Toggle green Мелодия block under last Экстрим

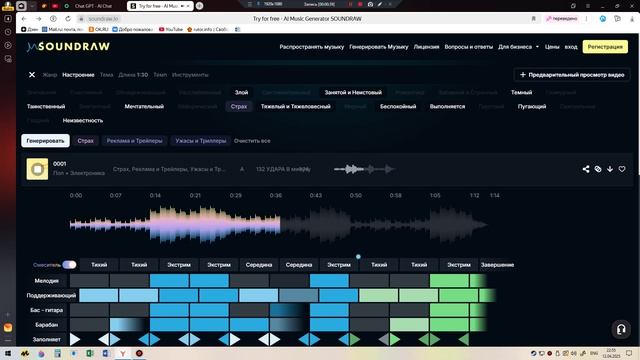click(449, 280)
